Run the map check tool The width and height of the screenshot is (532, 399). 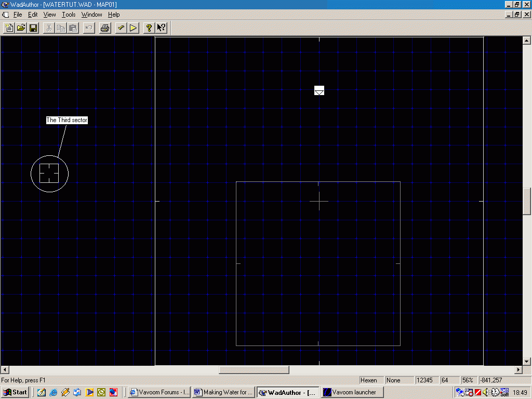tap(120, 28)
